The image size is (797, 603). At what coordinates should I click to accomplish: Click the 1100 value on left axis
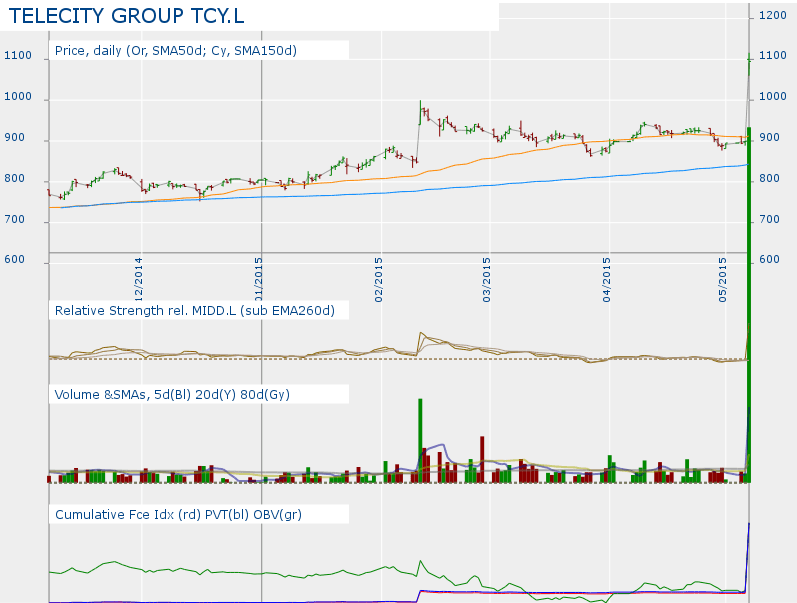coord(18,55)
